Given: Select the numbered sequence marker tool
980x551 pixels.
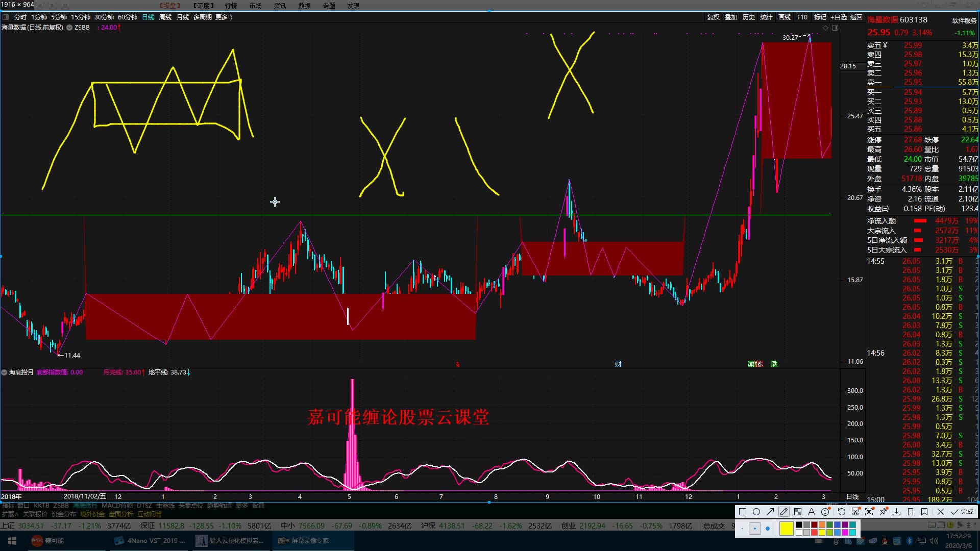Looking at the screenshot, I should 825,512.
